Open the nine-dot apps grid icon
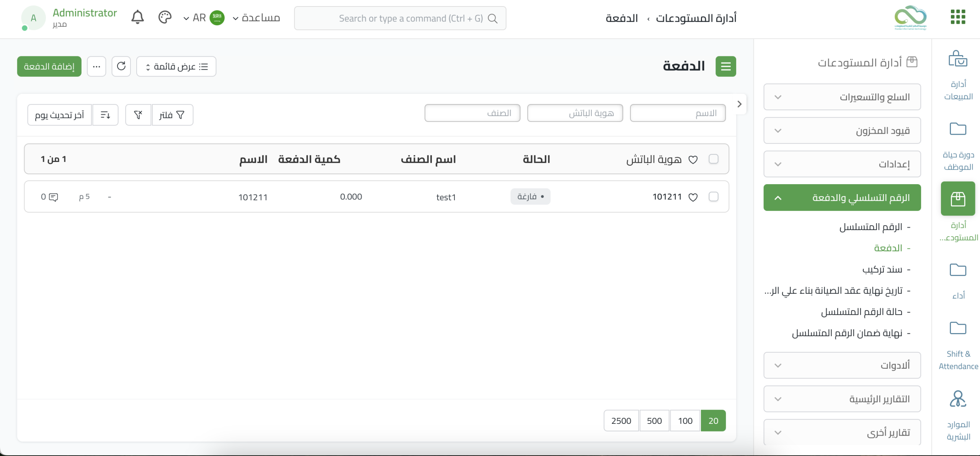The image size is (980, 456). pyautogui.click(x=958, y=17)
